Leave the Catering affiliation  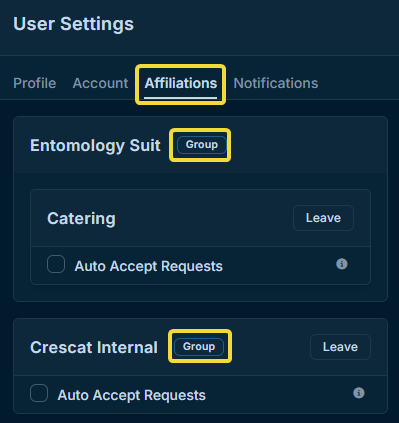coord(323,218)
